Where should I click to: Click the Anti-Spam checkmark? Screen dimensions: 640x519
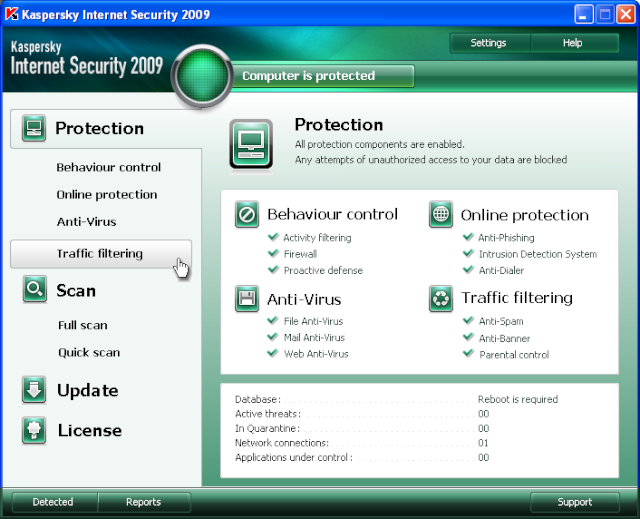coord(468,320)
